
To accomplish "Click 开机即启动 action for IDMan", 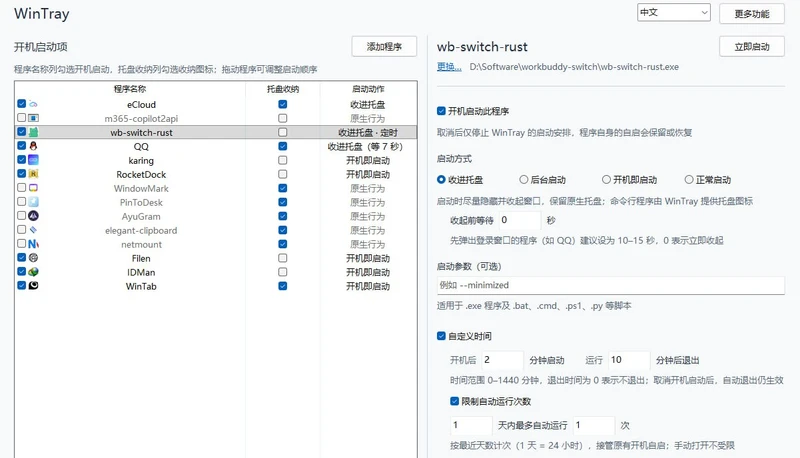I will (x=368, y=272).
